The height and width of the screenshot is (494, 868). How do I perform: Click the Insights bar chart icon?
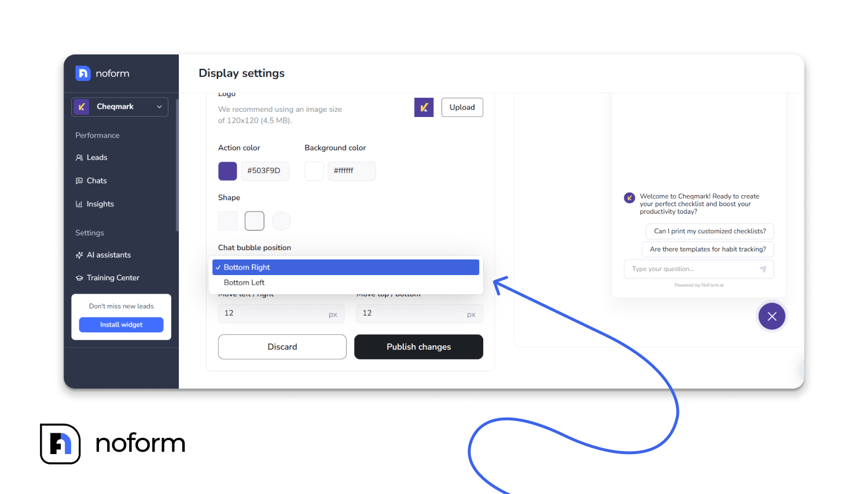79,204
